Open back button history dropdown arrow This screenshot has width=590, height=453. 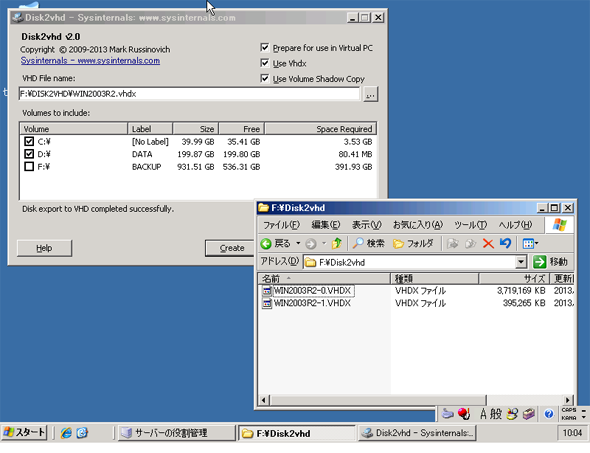coord(298,243)
